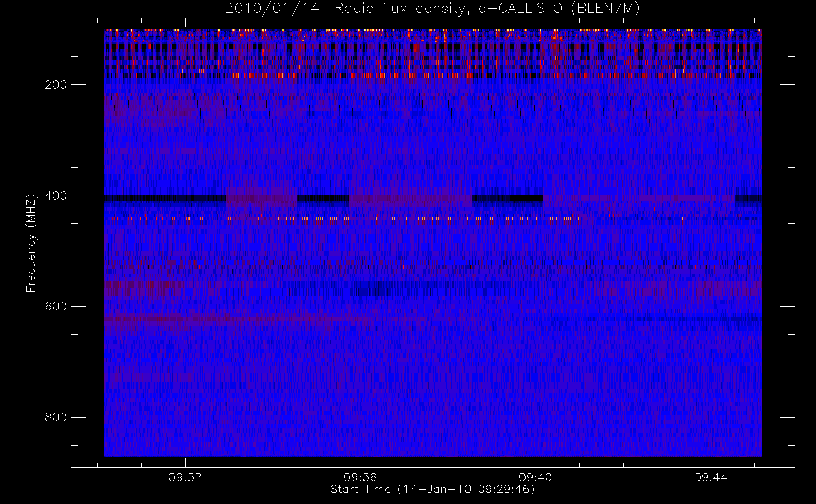Click the Start Time axis title

(433, 489)
